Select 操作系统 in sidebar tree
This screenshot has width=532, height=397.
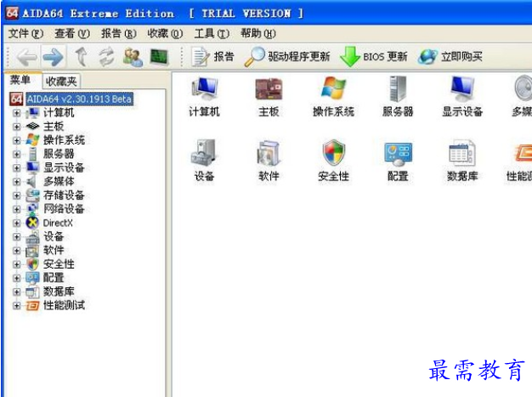pos(64,140)
